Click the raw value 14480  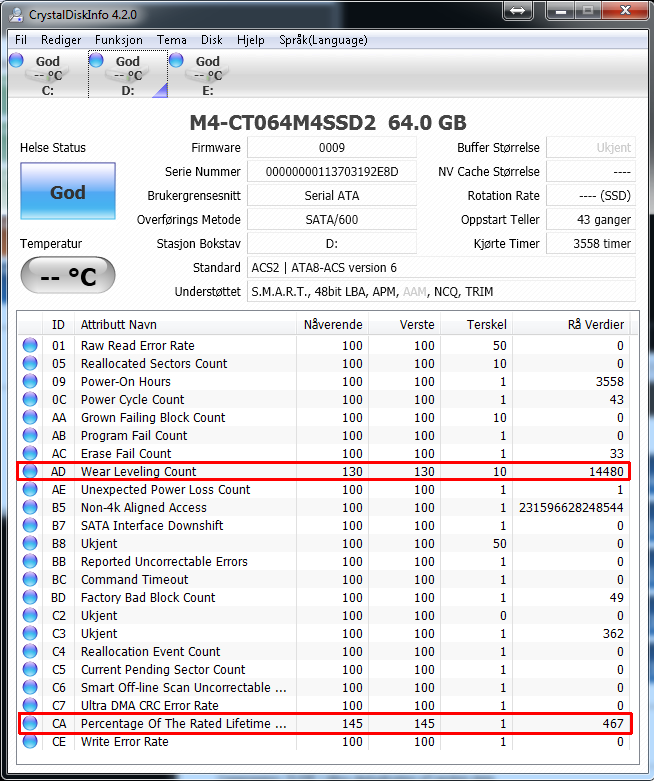[606, 472]
